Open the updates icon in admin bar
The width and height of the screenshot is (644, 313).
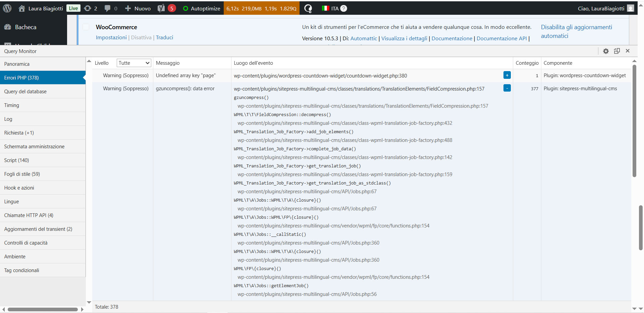[88, 8]
